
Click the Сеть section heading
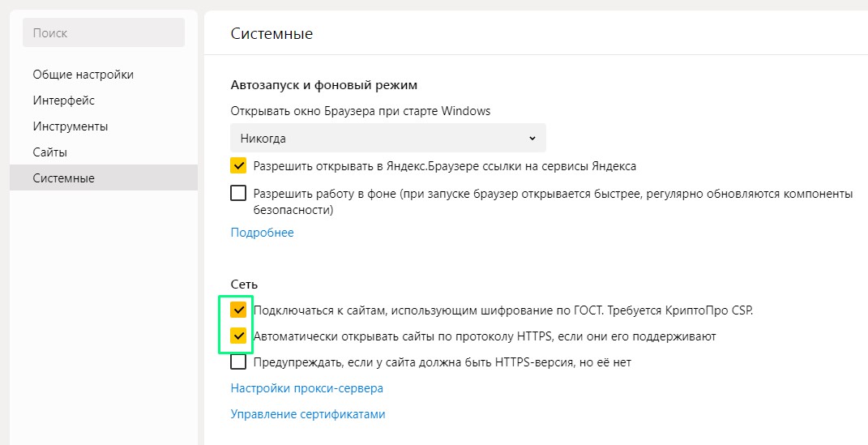click(x=244, y=285)
